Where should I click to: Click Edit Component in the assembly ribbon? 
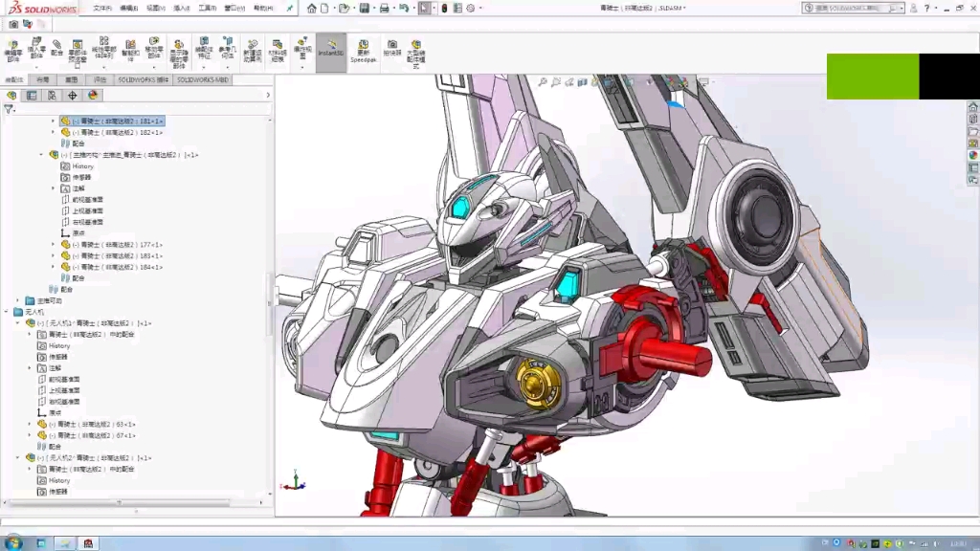click(x=13, y=52)
